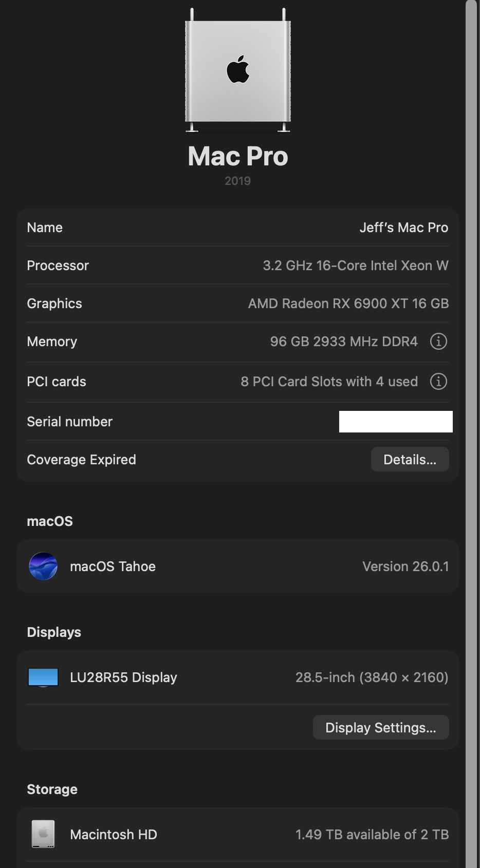Open Memory info button
The image size is (480, 868).
438,341
